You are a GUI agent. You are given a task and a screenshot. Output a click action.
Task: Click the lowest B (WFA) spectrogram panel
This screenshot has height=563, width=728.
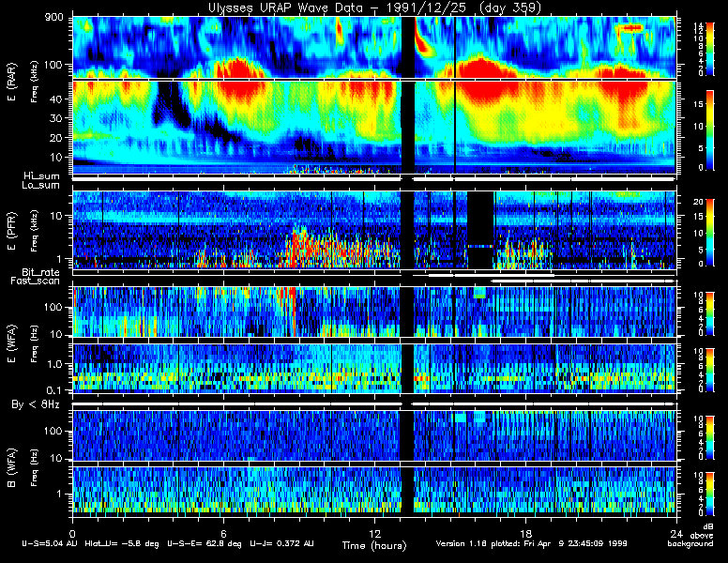click(x=374, y=490)
